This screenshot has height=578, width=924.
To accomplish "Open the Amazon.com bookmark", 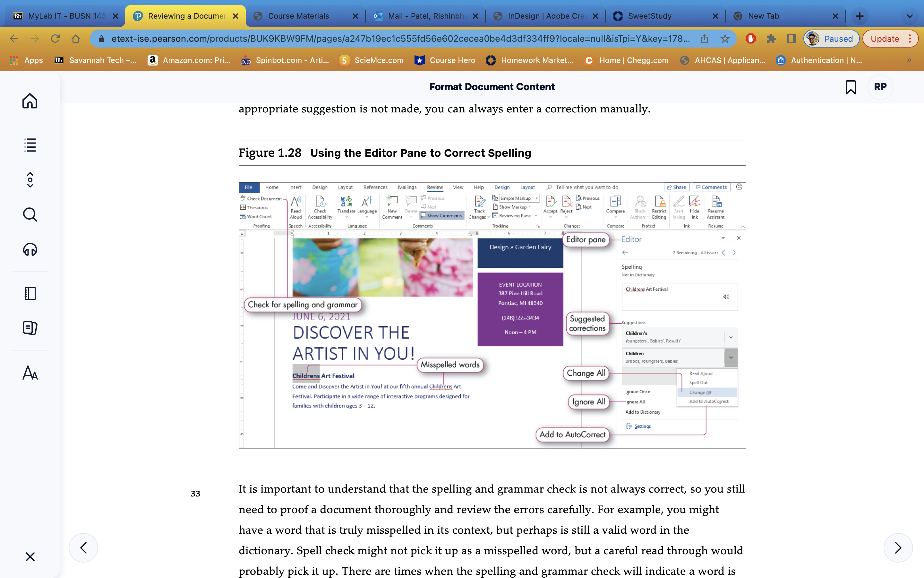I will [189, 60].
